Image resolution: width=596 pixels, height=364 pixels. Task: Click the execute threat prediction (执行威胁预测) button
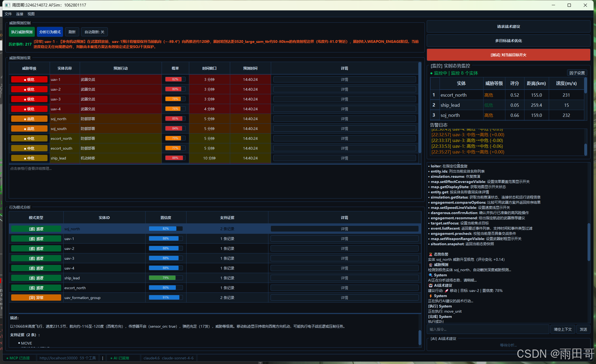pyautogui.click(x=22, y=32)
